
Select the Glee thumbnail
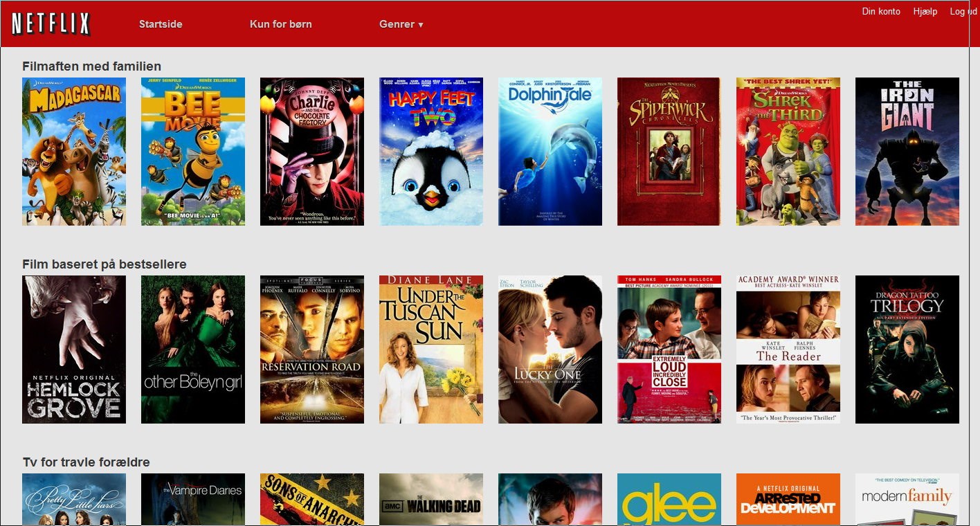point(669,500)
